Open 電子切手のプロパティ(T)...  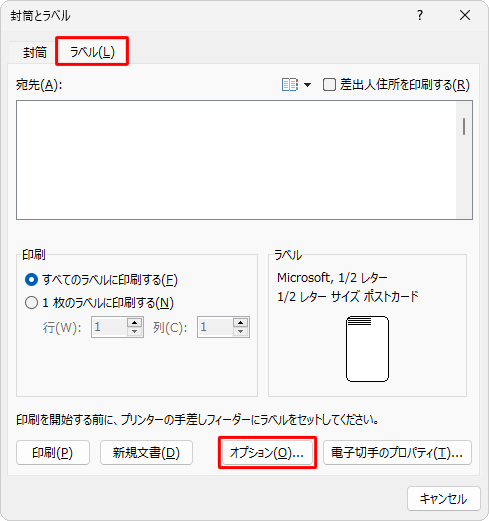pyautogui.click(x=397, y=453)
